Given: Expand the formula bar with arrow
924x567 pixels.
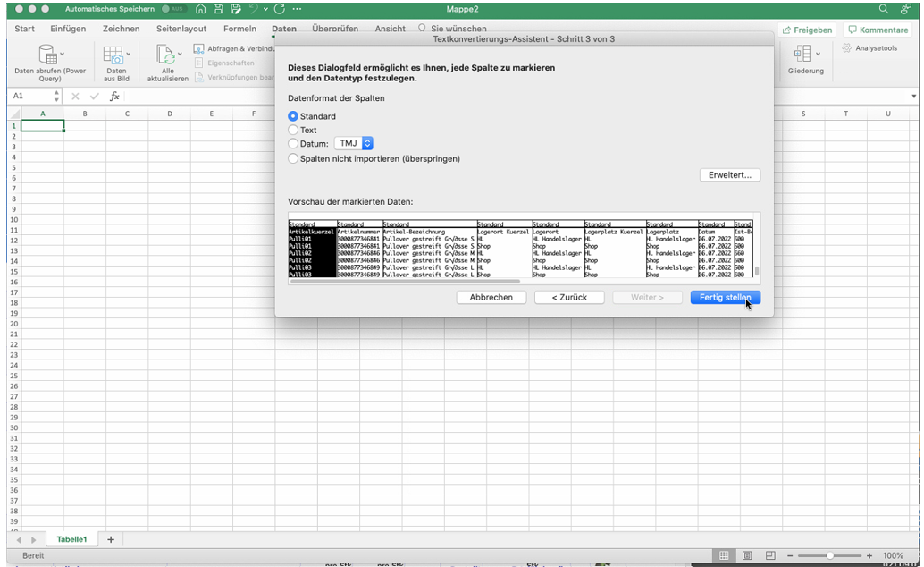Looking at the screenshot, I should click(x=913, y=97).
